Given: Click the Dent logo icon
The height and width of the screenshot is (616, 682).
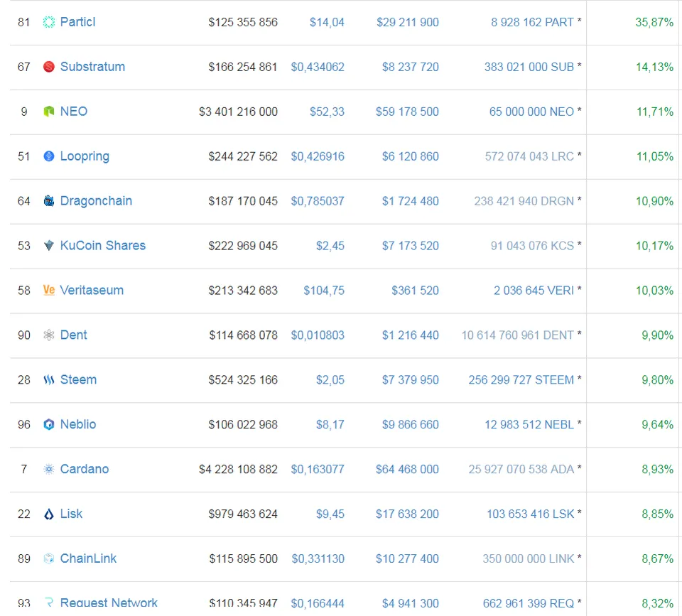Looking at the screenshot, I should coord(49,335).
